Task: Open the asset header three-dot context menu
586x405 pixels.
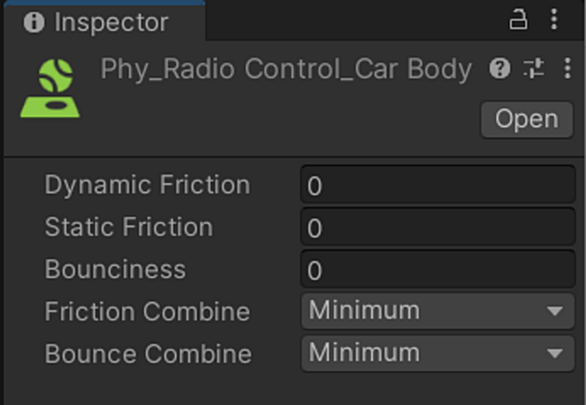Action: click(x=567, y=69)
